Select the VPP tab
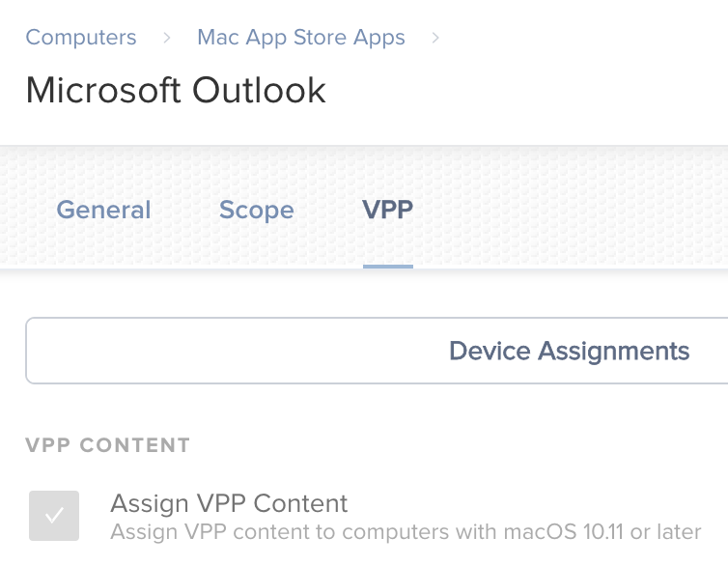The height and width of the screenshot is (566, 728). point(388,210)
